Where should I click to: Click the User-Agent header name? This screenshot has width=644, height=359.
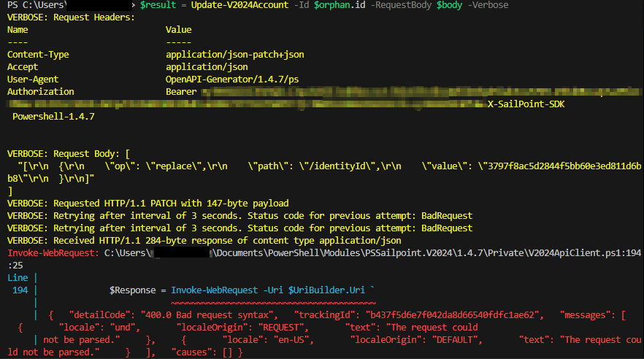33,80
